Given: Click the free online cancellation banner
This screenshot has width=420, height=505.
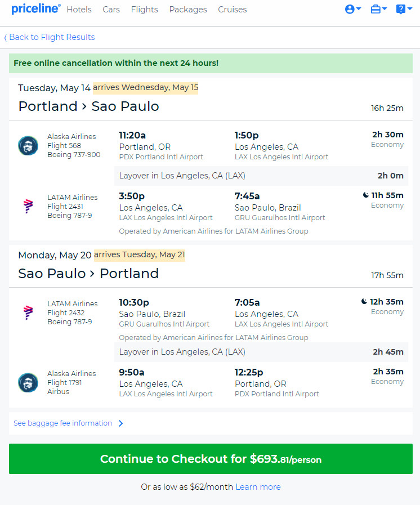Looking at the screenshot, I should 211,63.
